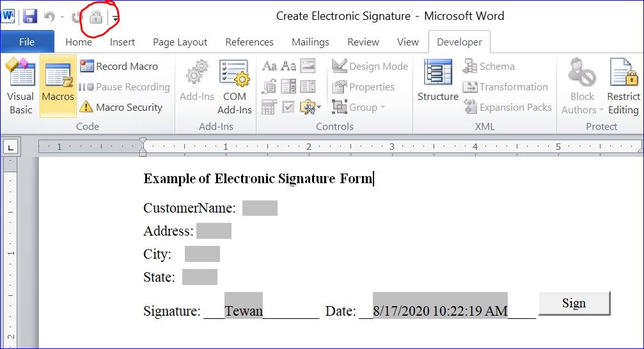Click the Date field with 8/17/2020 timestamp

click(x=440, y=305)
